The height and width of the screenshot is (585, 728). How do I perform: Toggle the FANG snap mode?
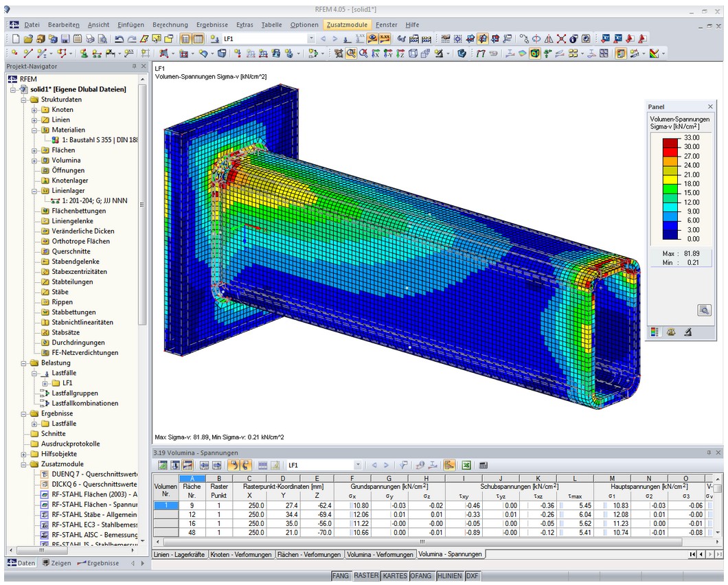[340, 576]
